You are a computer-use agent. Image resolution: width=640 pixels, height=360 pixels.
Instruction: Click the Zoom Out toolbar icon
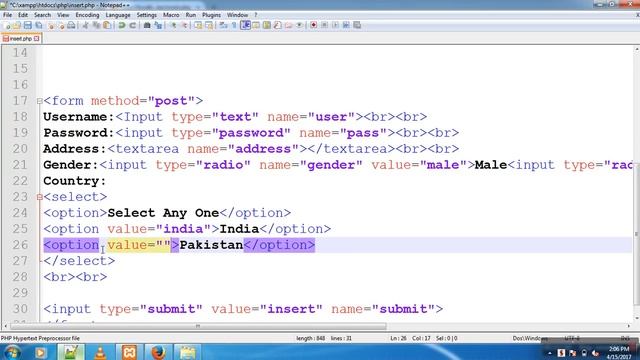click(184, 25)
